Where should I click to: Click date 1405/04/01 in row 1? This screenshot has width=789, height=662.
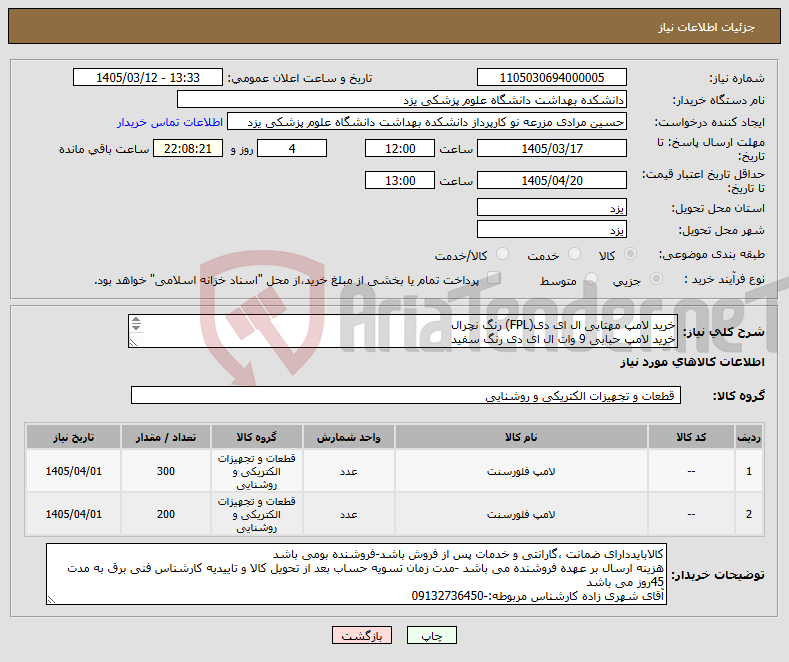[73, 471]
